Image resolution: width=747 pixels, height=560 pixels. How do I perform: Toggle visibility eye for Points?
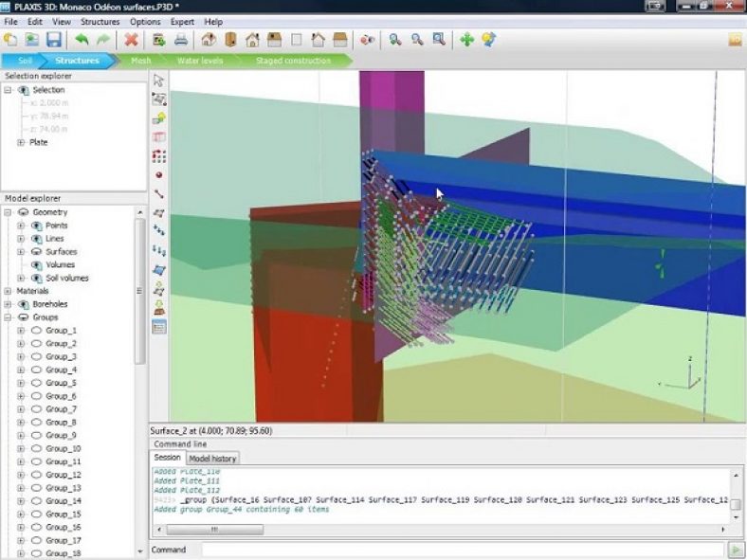click(x=37, y=226)
